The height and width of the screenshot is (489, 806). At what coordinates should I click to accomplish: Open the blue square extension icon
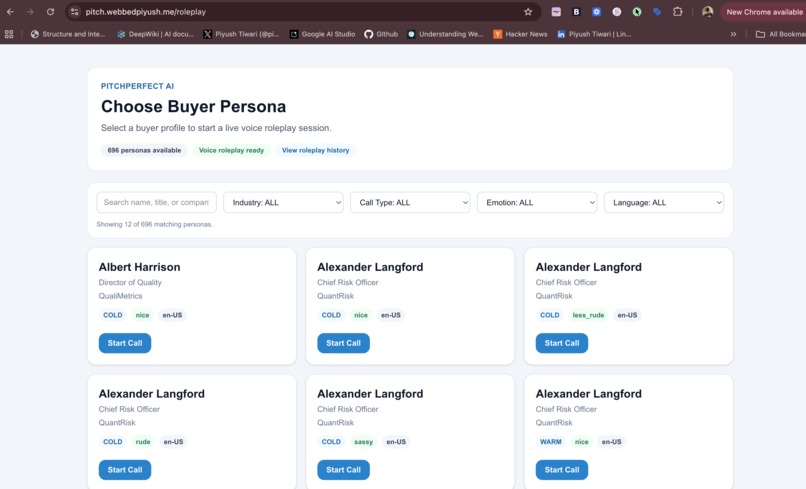tap(596, 12)
